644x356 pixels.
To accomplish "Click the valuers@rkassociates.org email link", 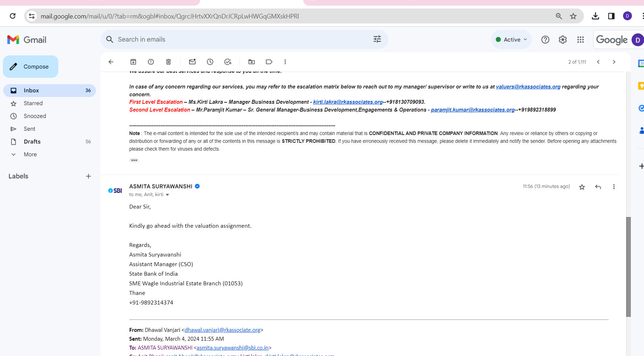I will click(528, 87).
